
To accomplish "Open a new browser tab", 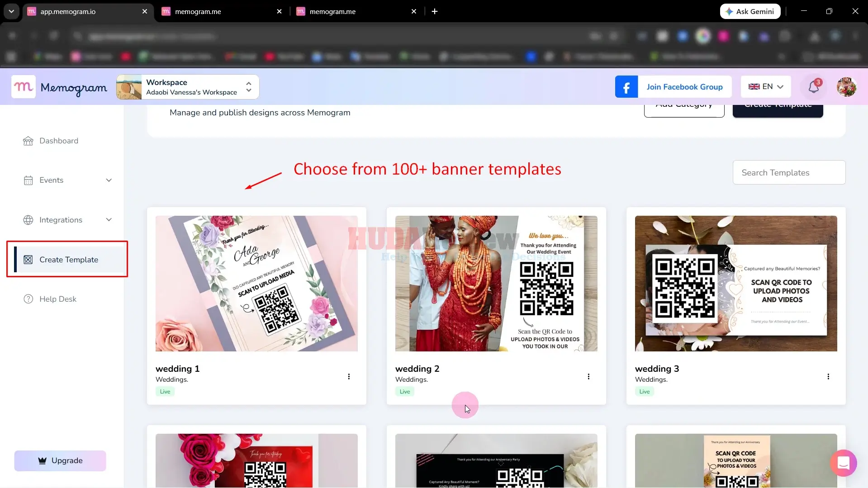I will point(435,11).
